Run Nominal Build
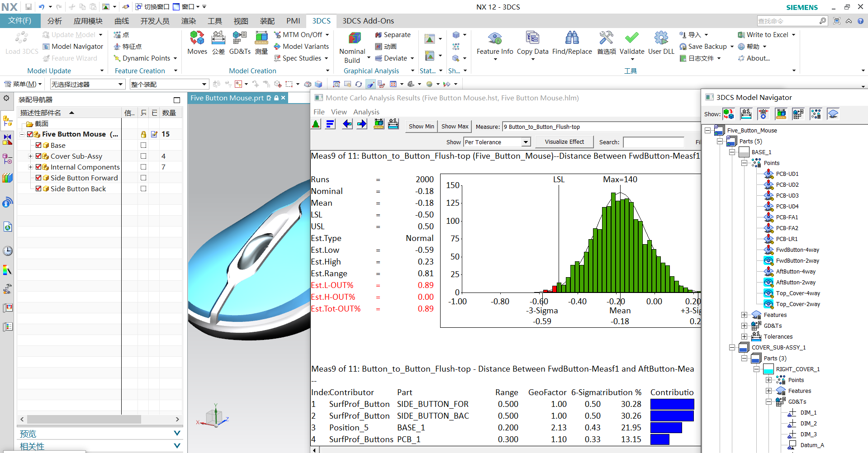This screenshot has height=453, width=868. pos(352,47)
